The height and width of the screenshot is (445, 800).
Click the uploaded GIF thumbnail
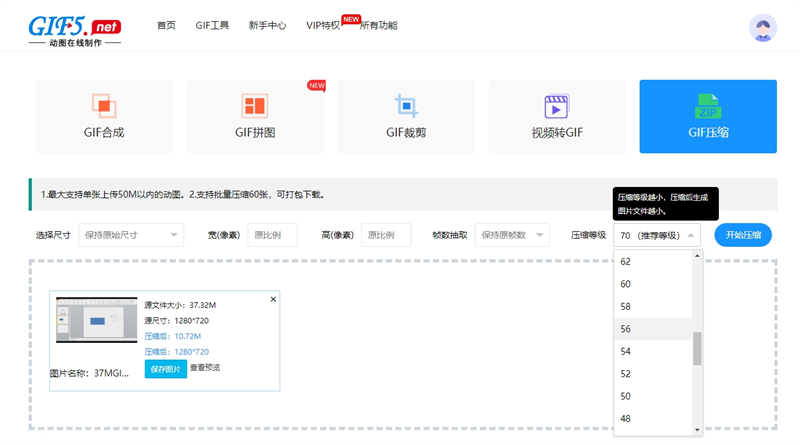click(96, 320)
